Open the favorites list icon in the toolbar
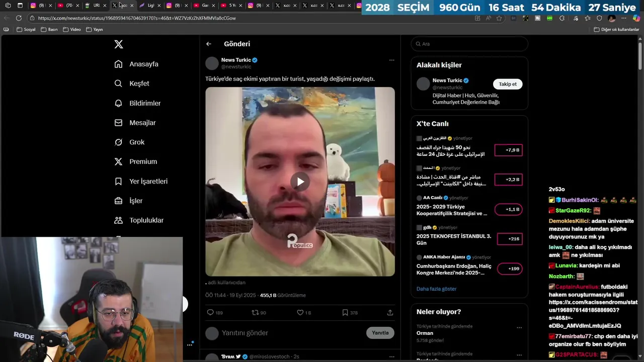 pos(587,18)
